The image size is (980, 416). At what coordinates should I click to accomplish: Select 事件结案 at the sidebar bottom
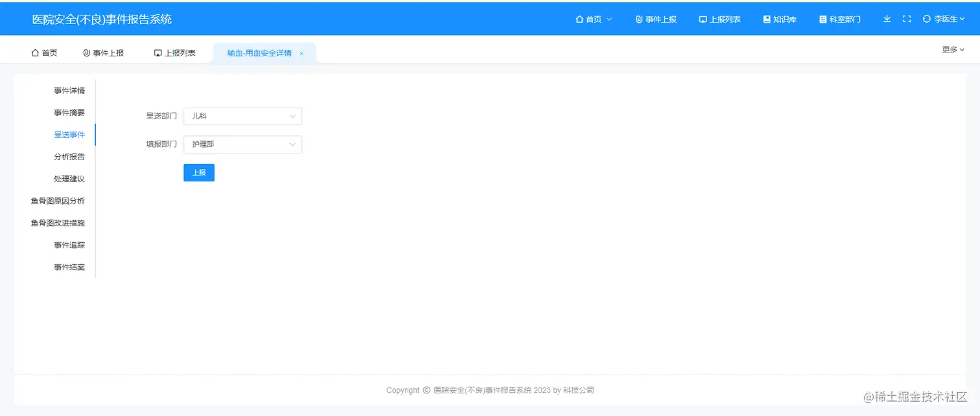click(x=70, y=266)
